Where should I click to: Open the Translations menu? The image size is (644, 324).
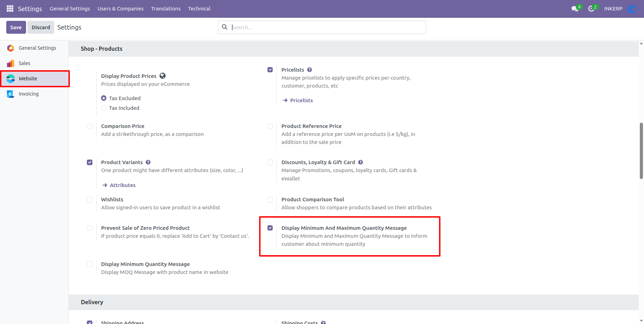click(166, 8)
